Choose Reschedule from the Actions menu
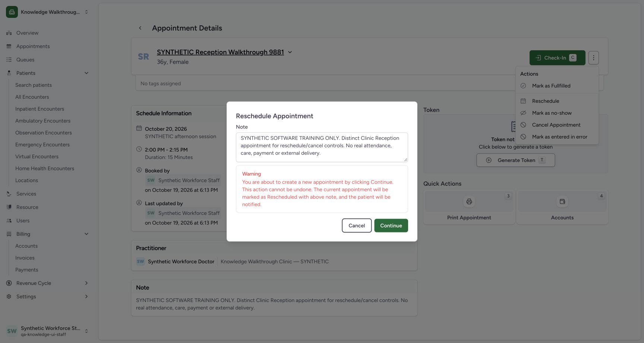 (x=557, y=101)
